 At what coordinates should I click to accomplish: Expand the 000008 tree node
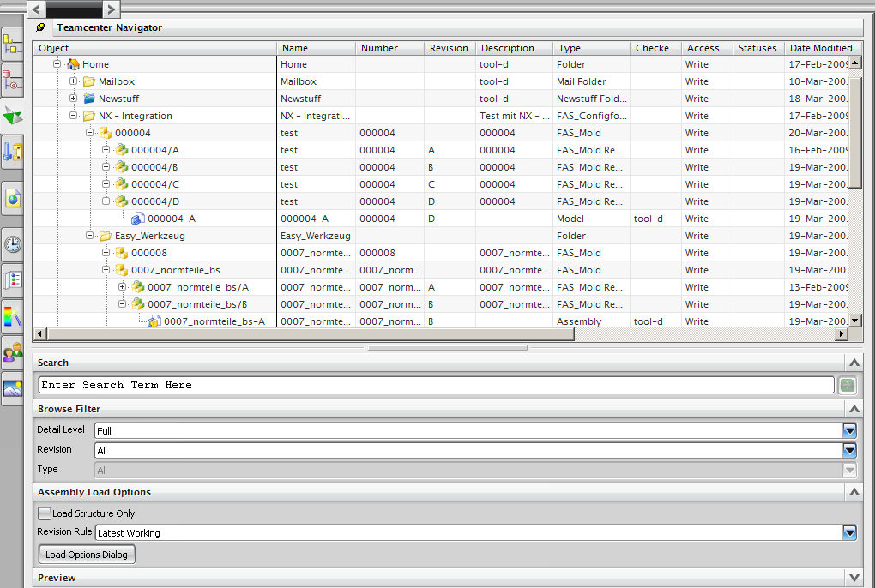click(x=106, y=253)
